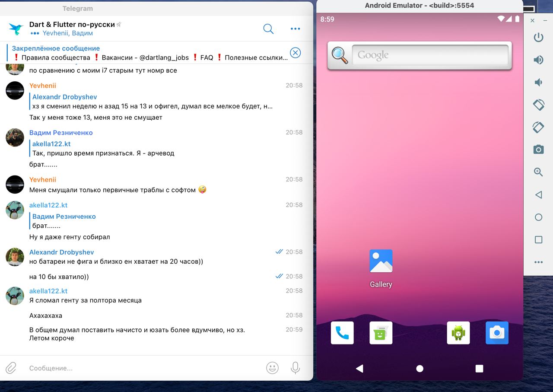Viewport: 553px width, 392px height.
Task: Attach a file with the paperclip icon
Action: [11, 368]
